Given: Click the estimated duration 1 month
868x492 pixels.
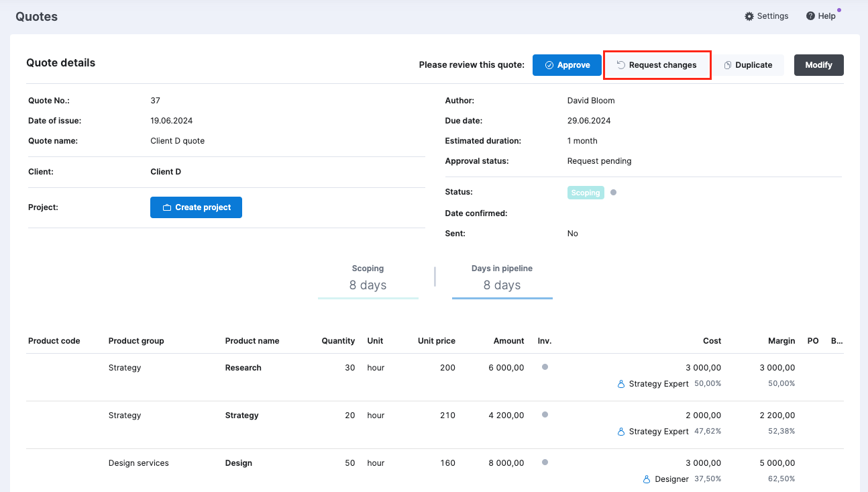Looking at the screenshot, I should coord(582,141).
